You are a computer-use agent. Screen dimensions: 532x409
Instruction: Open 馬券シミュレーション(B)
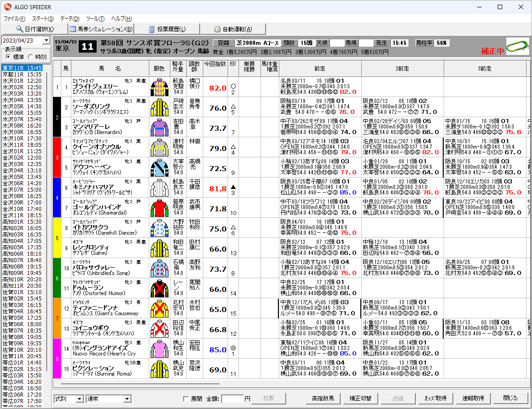tap(101, 29)
